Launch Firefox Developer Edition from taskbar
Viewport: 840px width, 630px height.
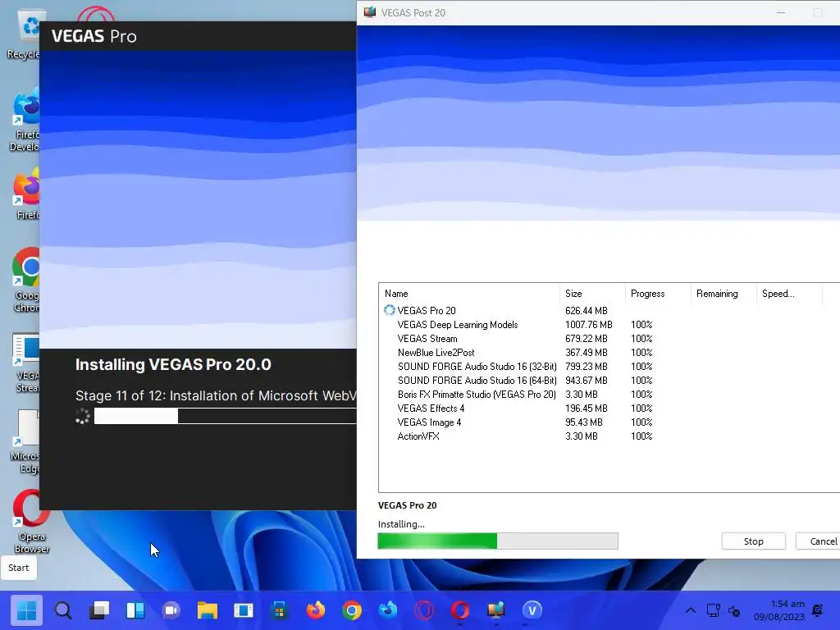[388, 609]
